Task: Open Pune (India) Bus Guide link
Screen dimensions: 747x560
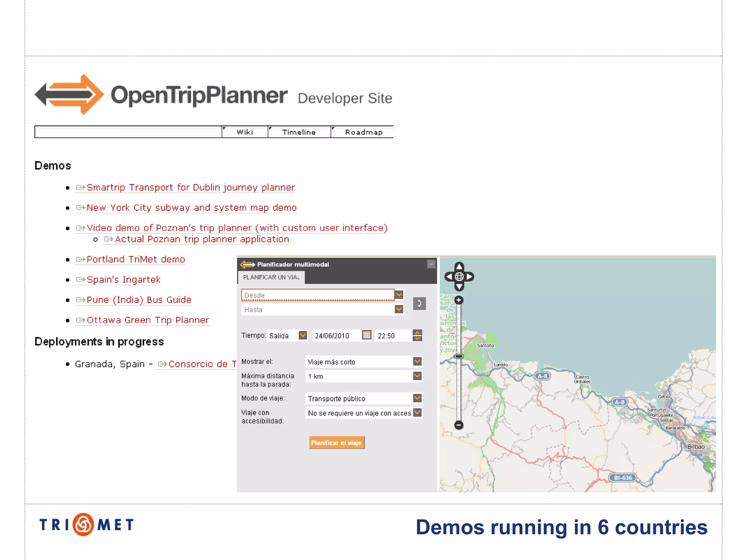Action: pyautogui.click(x=139, y=300)
